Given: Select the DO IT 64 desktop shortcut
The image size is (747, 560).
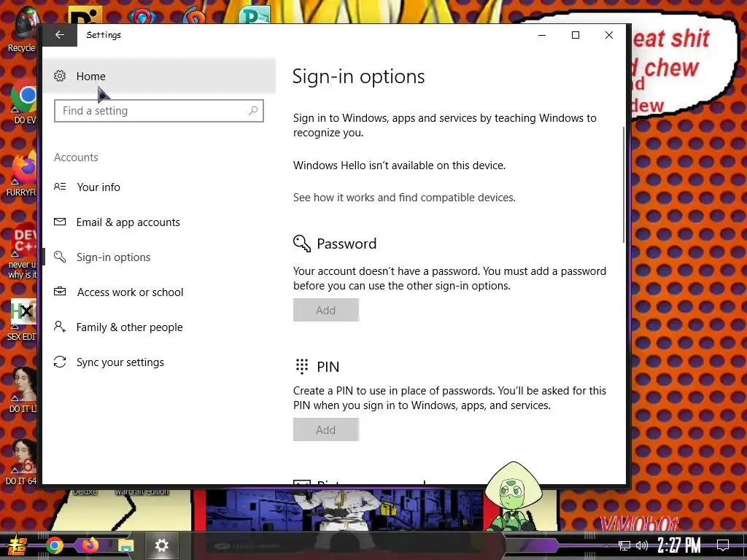Looking at the screenshot, I should pyautogui.click(x=21, y=462).
